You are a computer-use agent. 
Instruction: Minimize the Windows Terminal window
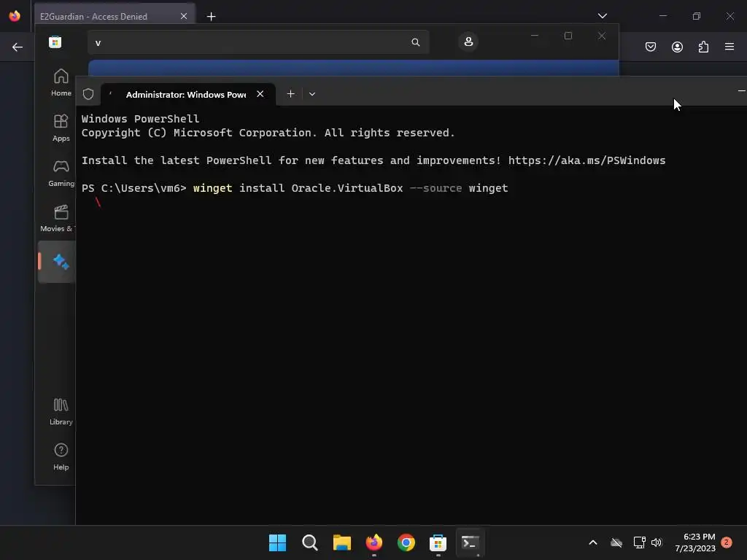coord(741,90)
